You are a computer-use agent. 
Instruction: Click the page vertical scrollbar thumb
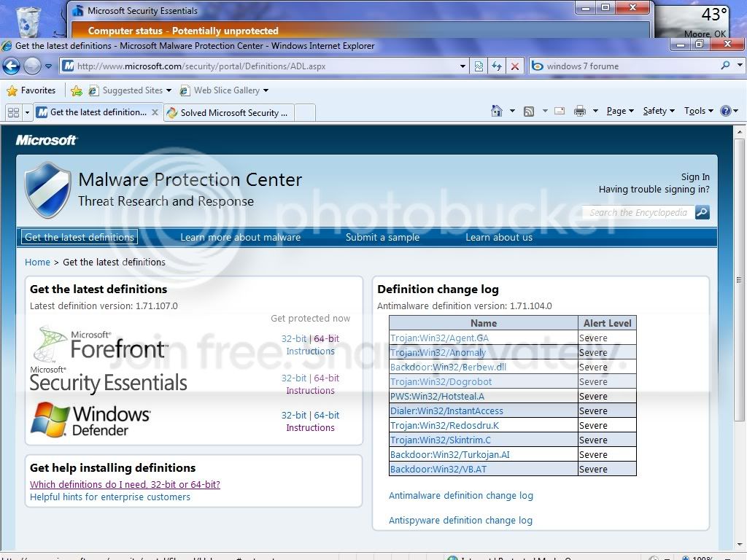(x=740, y=280)
